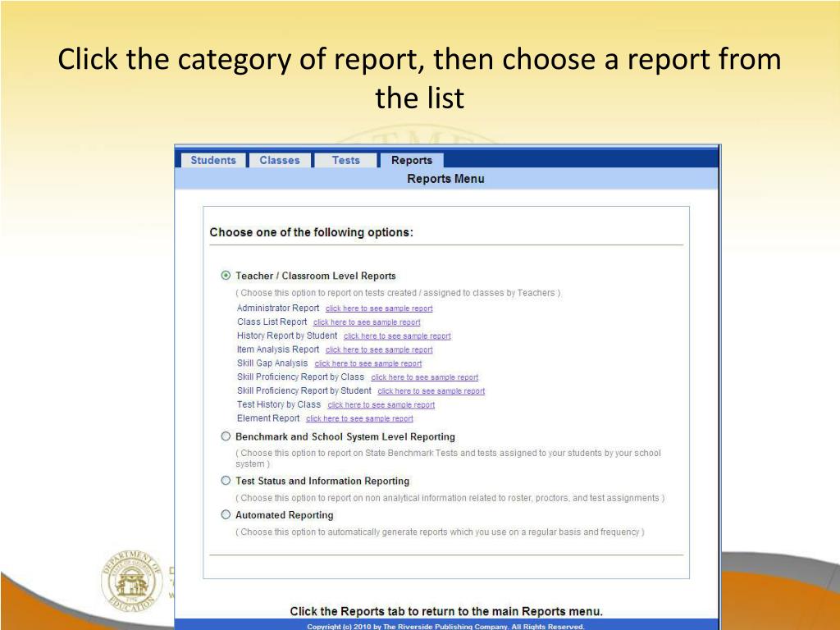Go to the Tests tab

tap(345, 160)
